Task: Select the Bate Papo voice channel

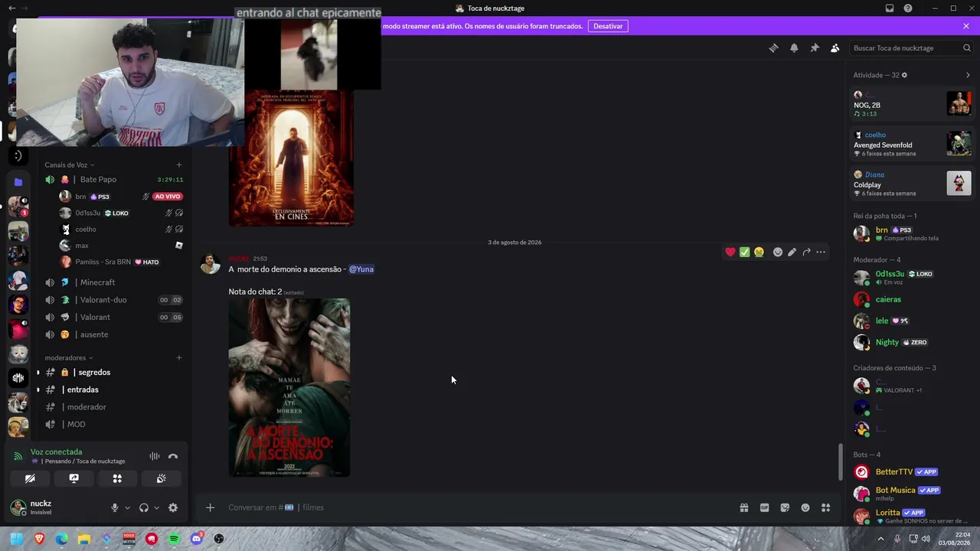Action: pyautogui.click(x=113, y=179)
